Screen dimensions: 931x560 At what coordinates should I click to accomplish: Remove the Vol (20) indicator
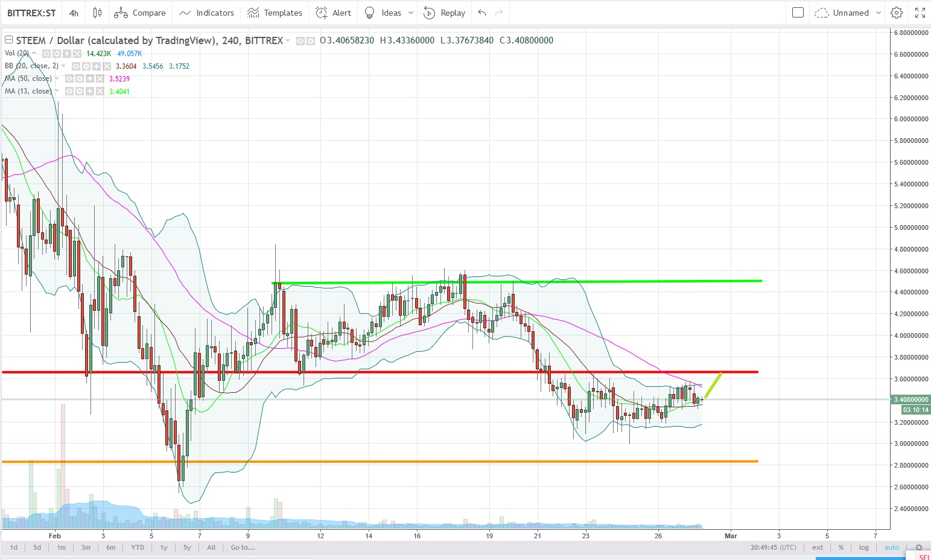77,54
